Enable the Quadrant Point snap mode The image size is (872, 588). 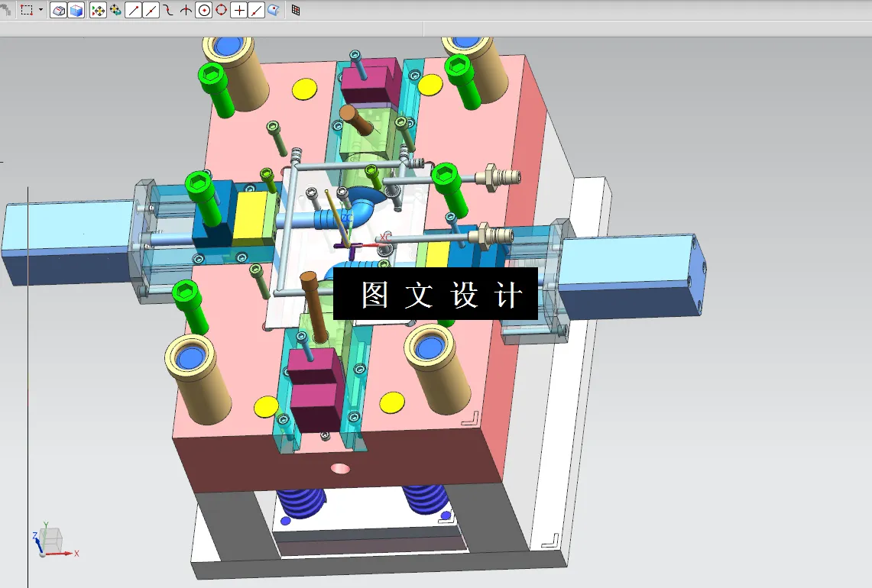[222, 10]
